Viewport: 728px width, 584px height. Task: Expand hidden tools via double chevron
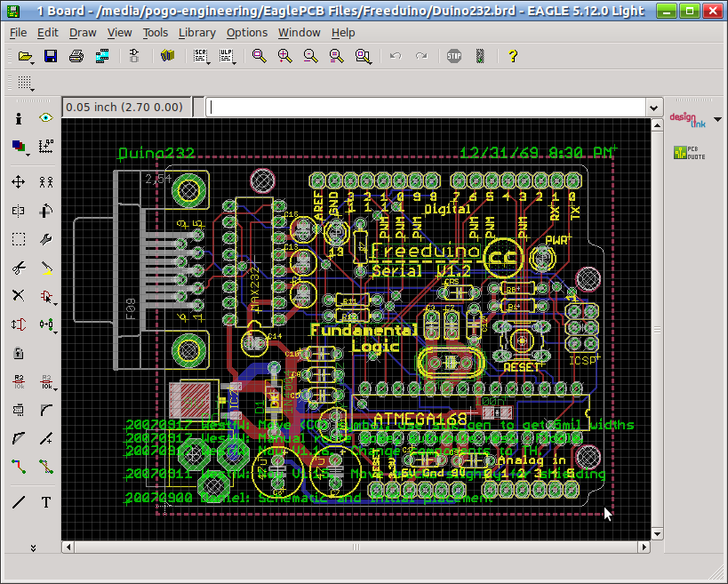tap(33, 548)
